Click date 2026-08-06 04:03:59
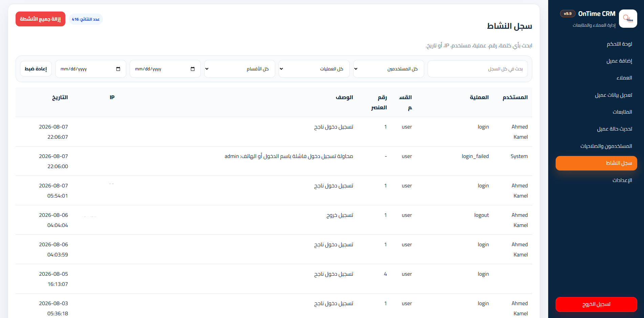 (53, 250)
